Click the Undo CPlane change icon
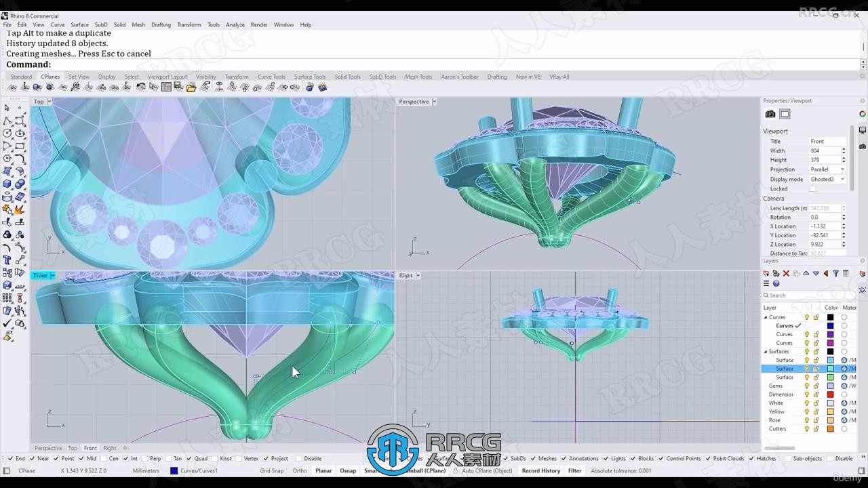The height and width of the screenshot is (488, 868). [x=141, y=87]
